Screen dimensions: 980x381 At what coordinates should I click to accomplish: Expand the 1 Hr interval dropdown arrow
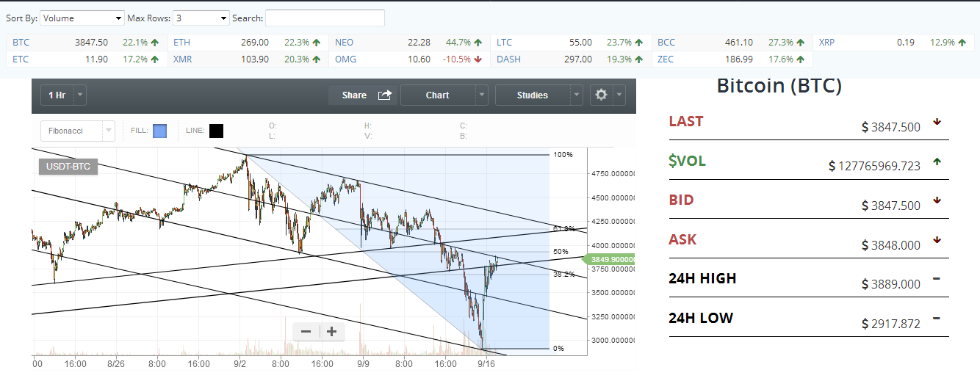tap(80, 95)
